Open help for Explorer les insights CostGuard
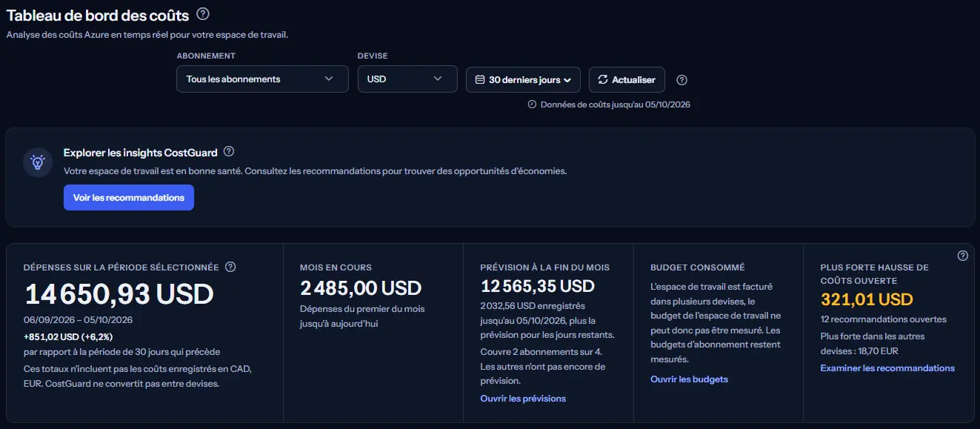Viewport: 980px width, 429px height. pos(229,152)
